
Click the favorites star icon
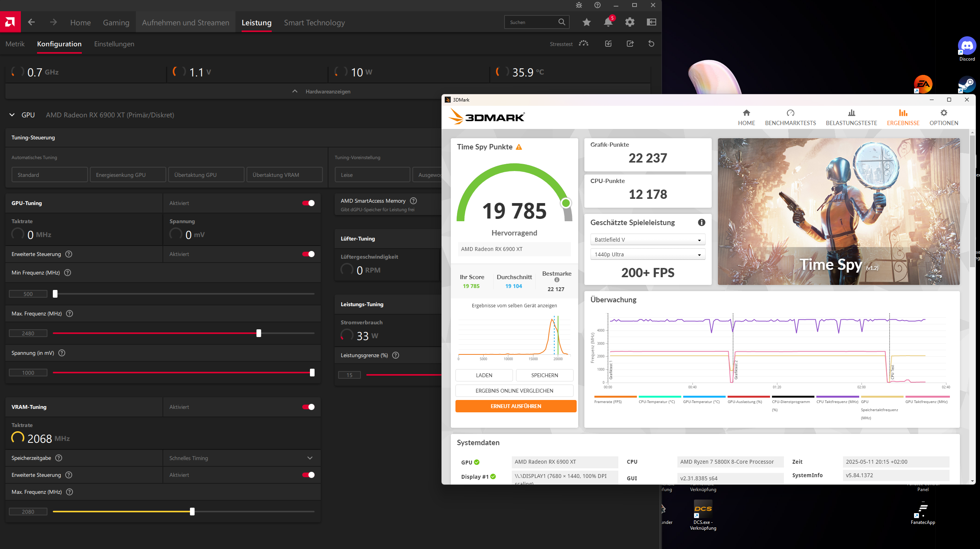click(586, 22)
